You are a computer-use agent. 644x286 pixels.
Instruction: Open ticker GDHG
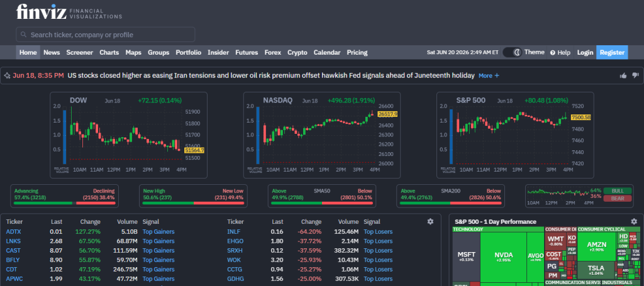tap(235, 279)
